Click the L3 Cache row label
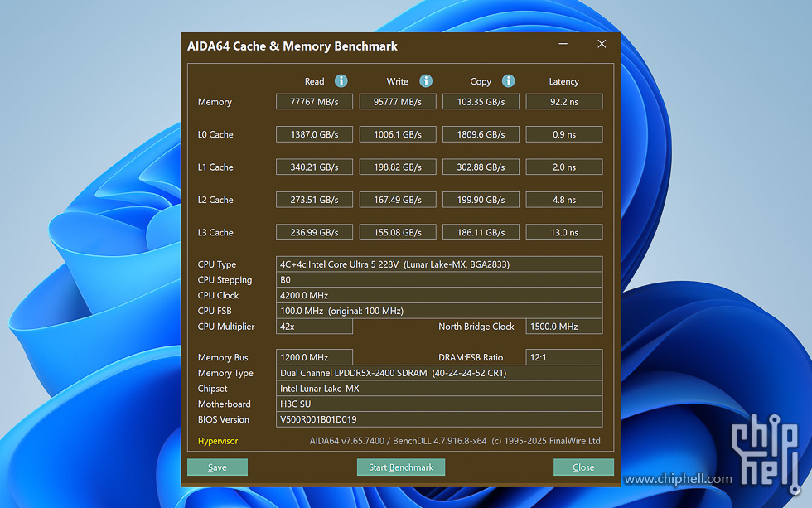This screenshot has height=508, width=812. 215,233
